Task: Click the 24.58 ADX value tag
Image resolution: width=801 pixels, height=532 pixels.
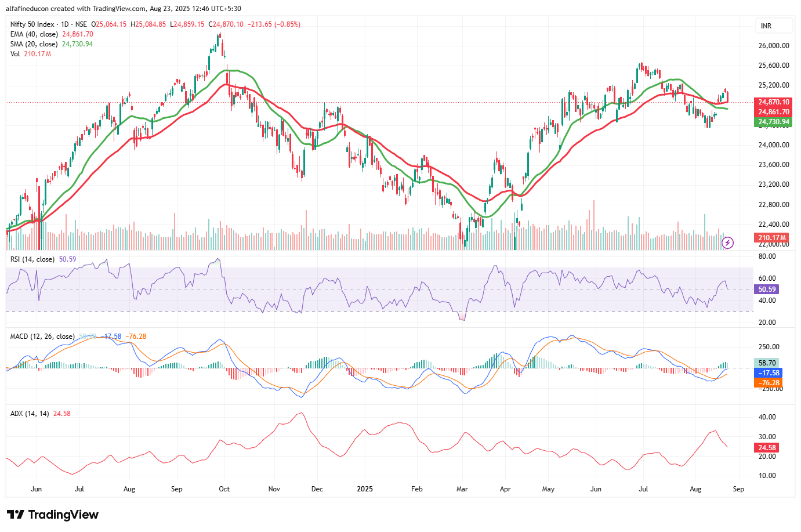Action: point(767,448)
